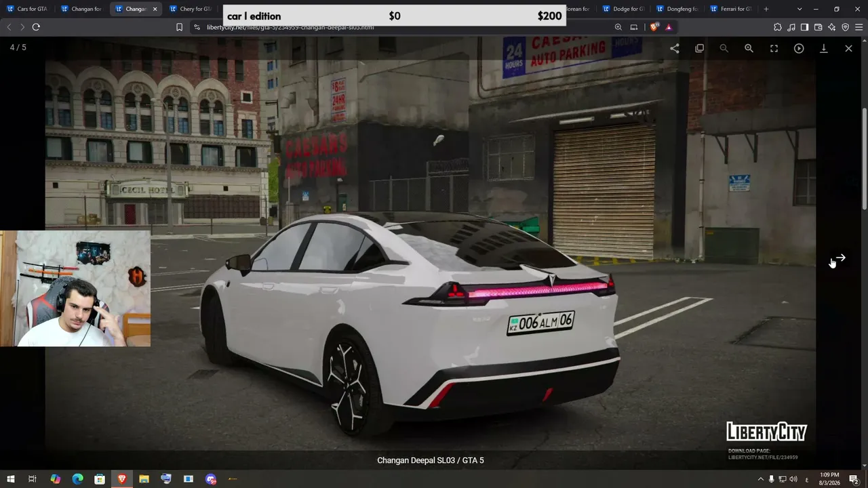The width and height of the screenshot is (868, 488).
Task: Open Brave VPN shield icon
Action: (x=846, y=27)
